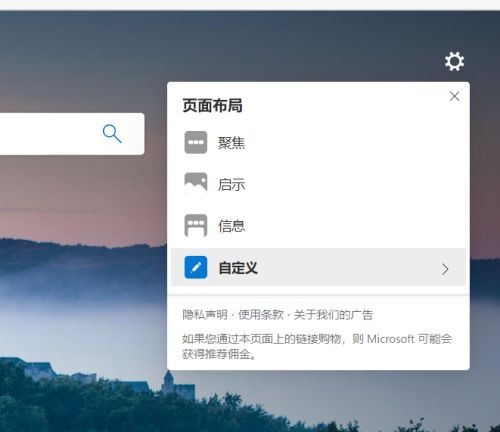Image resolution: width=500 pixels, height=432 pixels.
Task: Open the 使用条款 link
Action: [x=261, y=315]
